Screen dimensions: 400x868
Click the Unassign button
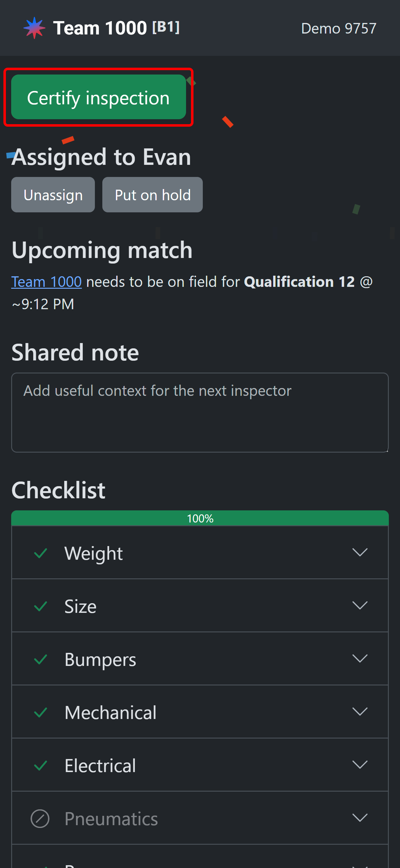[x=53, y=195]
